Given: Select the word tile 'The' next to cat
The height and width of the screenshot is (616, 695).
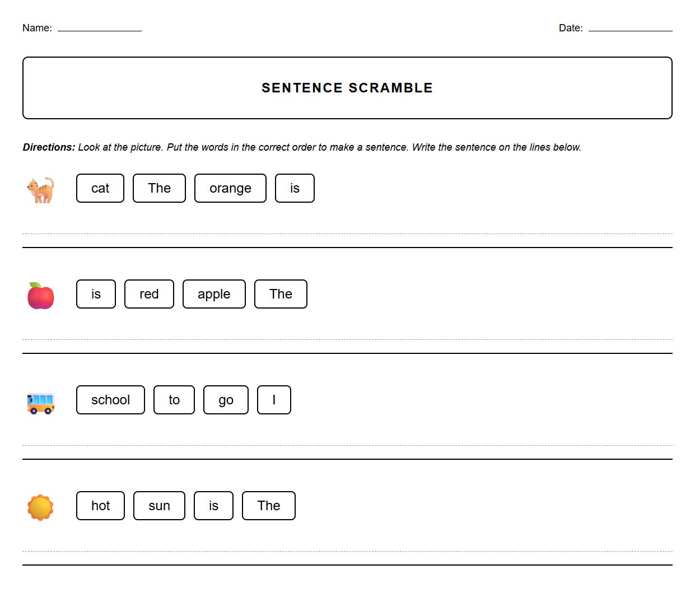Looking at the screenshot, I should [159, 188].
